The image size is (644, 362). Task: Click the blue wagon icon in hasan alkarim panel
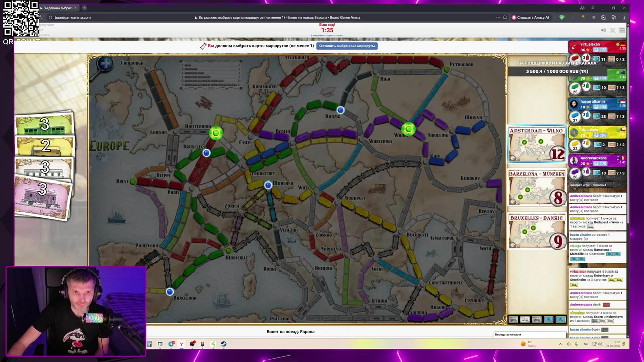click(575, 116)
